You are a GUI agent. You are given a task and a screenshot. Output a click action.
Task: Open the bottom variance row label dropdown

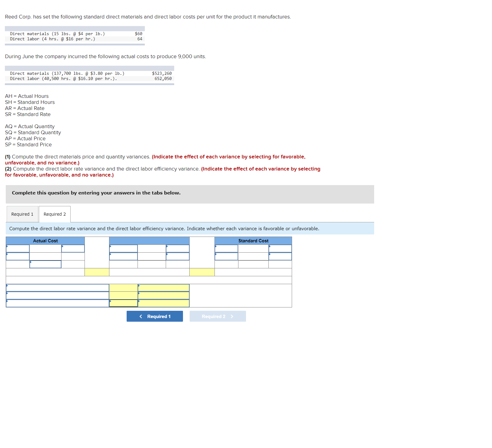click(x=57, y=302)
